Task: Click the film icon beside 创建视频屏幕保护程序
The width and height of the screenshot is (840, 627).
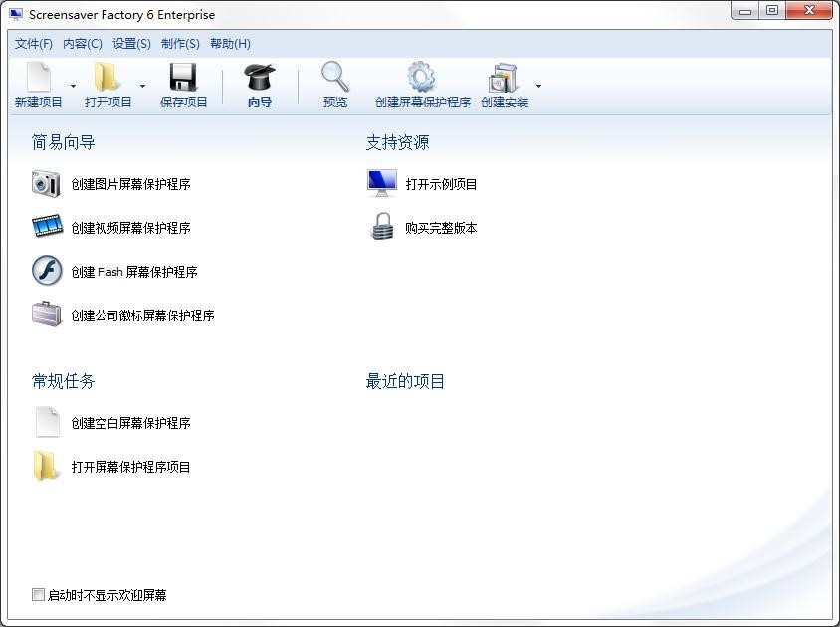Action: [x=46, y=227]
